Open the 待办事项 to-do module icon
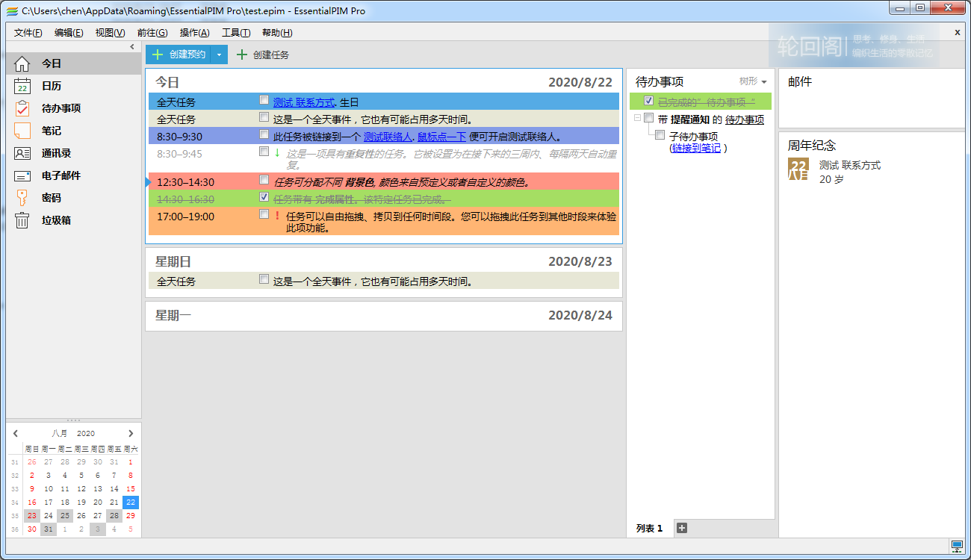This screenshot has height=560, width=971. (x=22, y=108)
